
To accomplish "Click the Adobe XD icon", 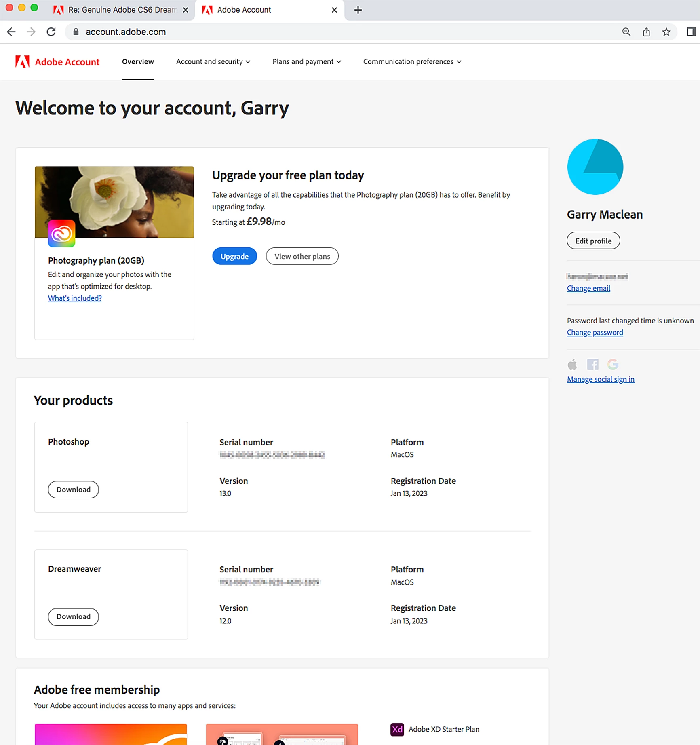I will 397,729.
